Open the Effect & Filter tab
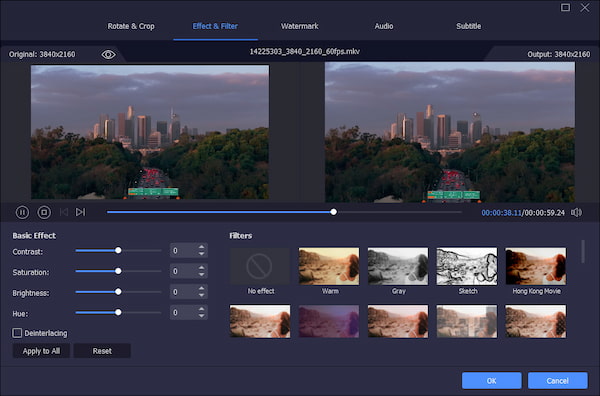 coord(215,26)
